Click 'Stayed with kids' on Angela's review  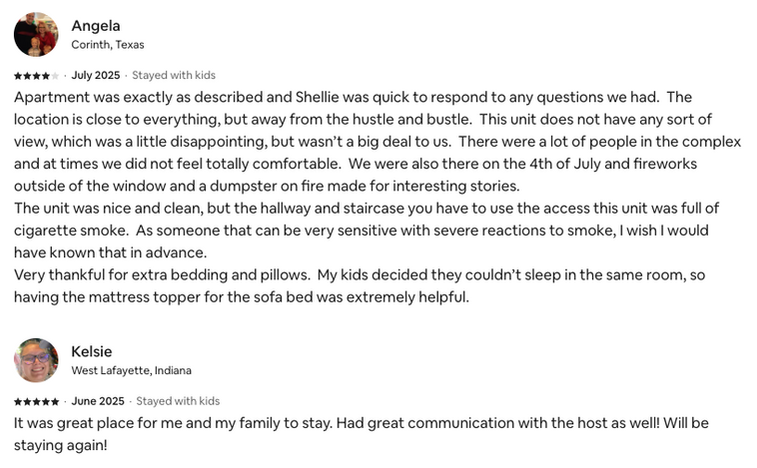pyautogui.click(x=174, y=76)
